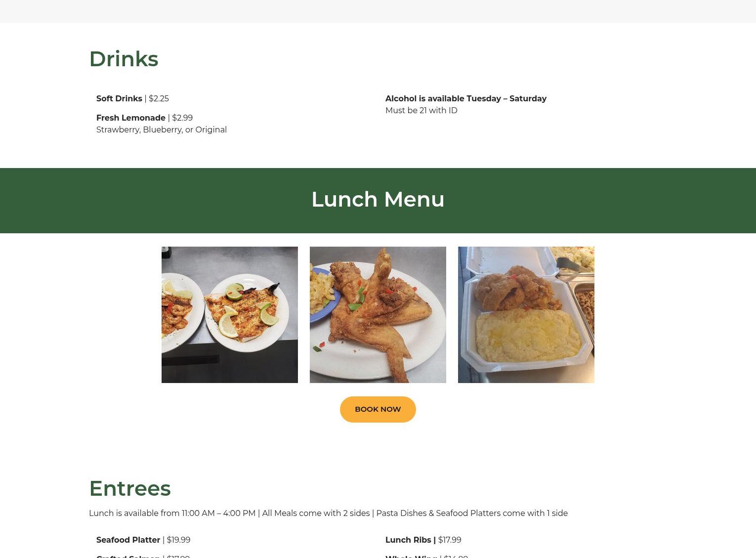Screen dimensions: 756x558
Task: Click the gray header strip at top
Action: [378, 11]
